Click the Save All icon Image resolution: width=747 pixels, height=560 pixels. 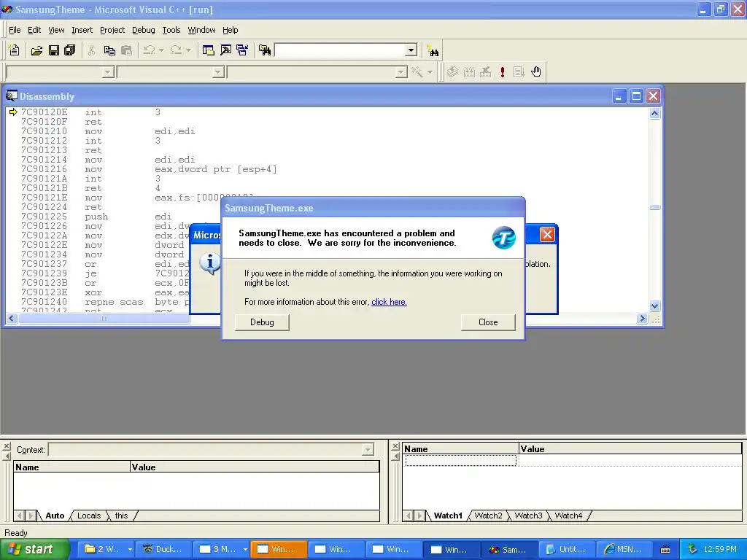click(x=70, y=50)
